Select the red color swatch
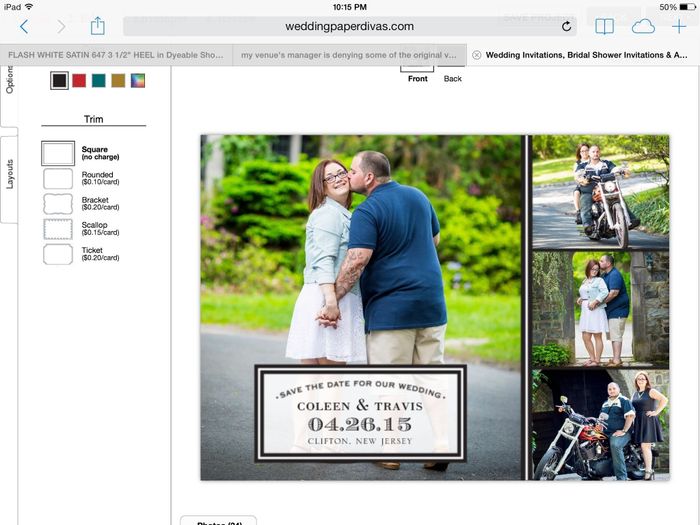 [x=79, y=81]
